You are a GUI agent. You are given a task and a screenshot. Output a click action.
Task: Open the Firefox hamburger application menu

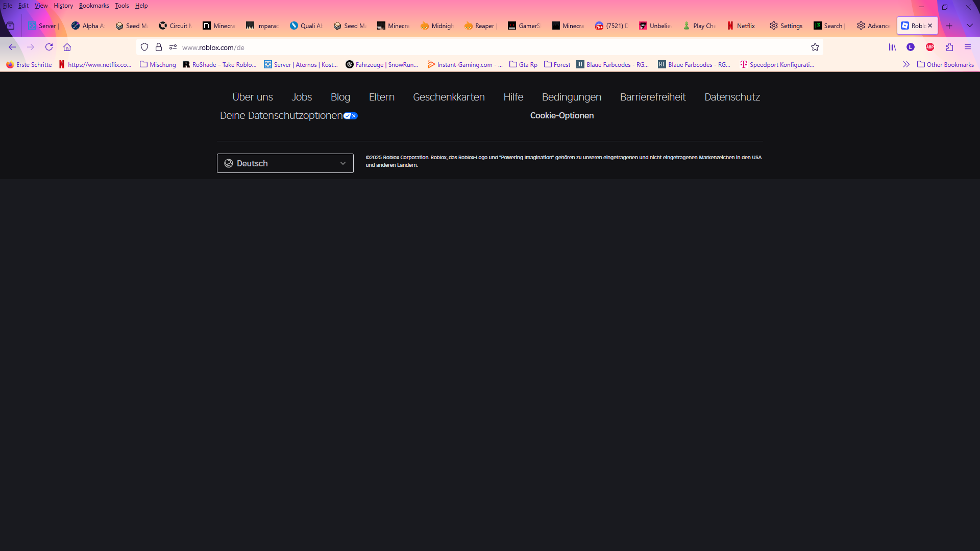point(968,47)
